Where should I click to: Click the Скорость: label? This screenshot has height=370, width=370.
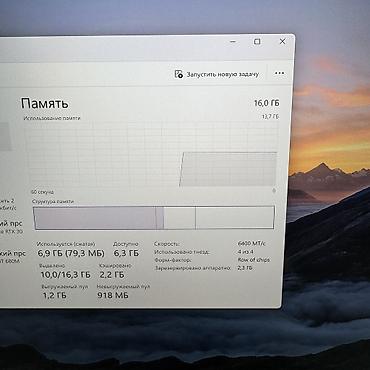pos(167,244)
